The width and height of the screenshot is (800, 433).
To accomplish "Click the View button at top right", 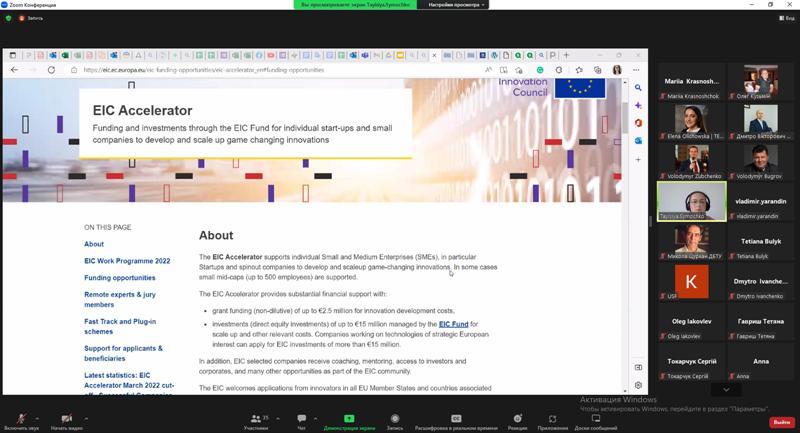I will [787, 18].
